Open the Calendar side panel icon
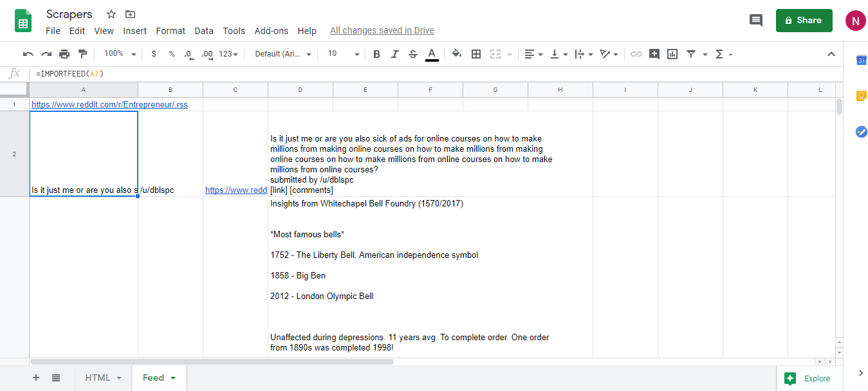Screen dimensions: 868x391 861,60
